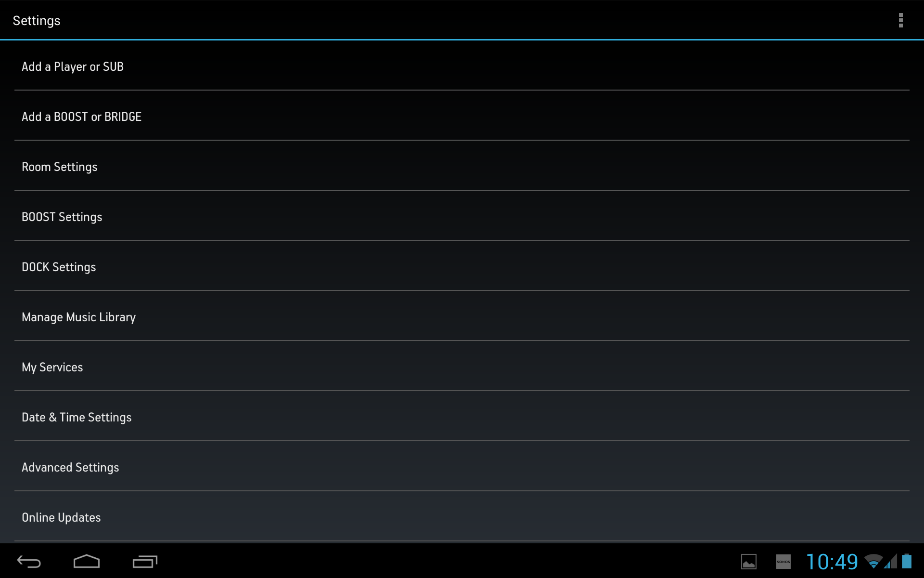The image size is (924, 578).
Task: Tap the 10:49 clock
Action: coord(832,562)
